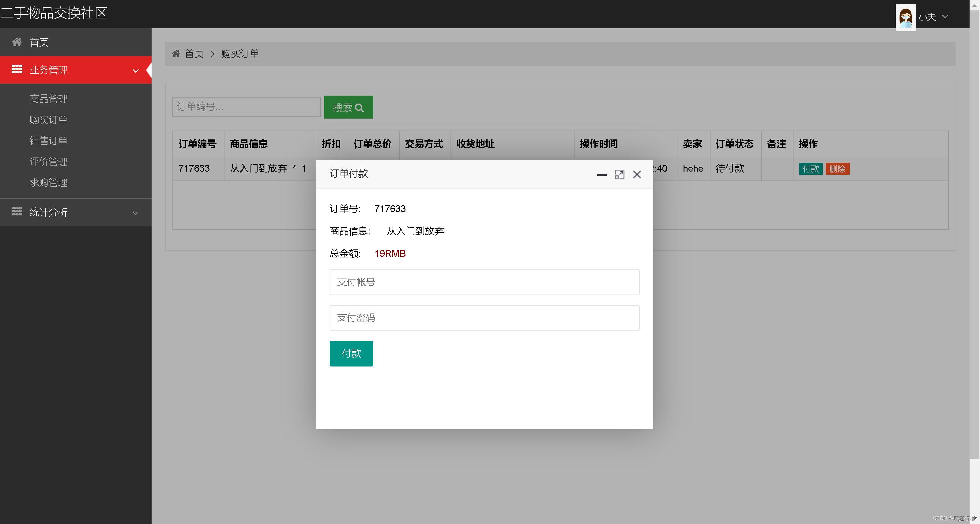Click the orange 删除 button in table
Image resolution: width=980 pixels, height=524 pixels.
click(x=837, y=169)
